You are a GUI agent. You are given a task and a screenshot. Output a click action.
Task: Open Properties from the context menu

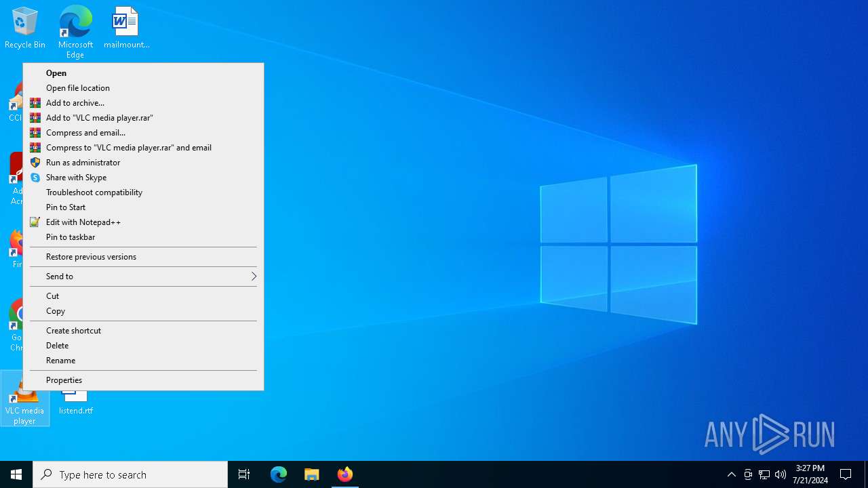143,380
